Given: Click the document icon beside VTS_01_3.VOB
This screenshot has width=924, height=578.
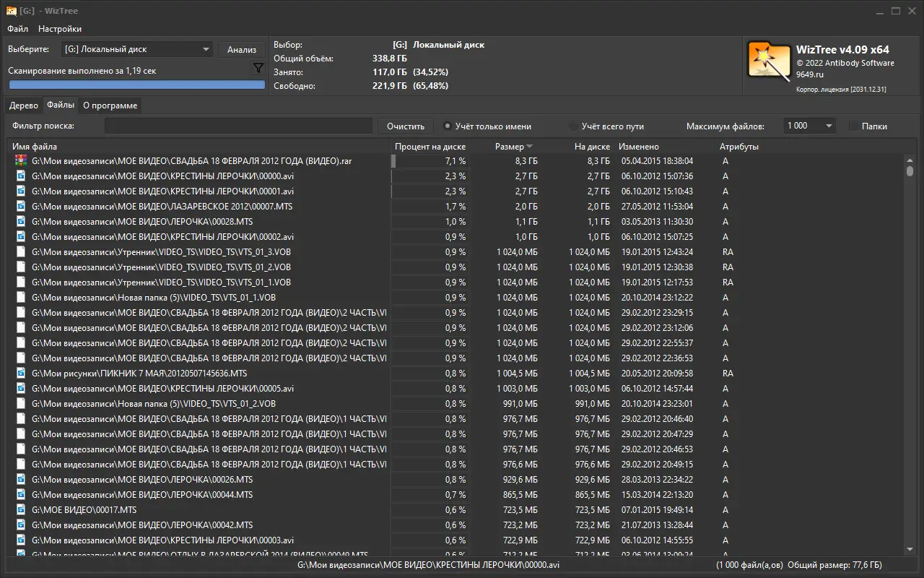Looking at the screenshot, I should [20, 251].
